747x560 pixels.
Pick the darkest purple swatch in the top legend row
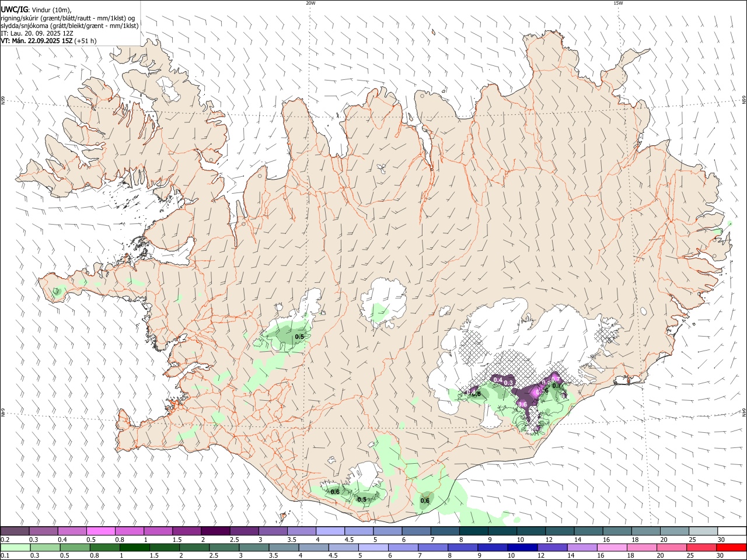pos(215,531)
